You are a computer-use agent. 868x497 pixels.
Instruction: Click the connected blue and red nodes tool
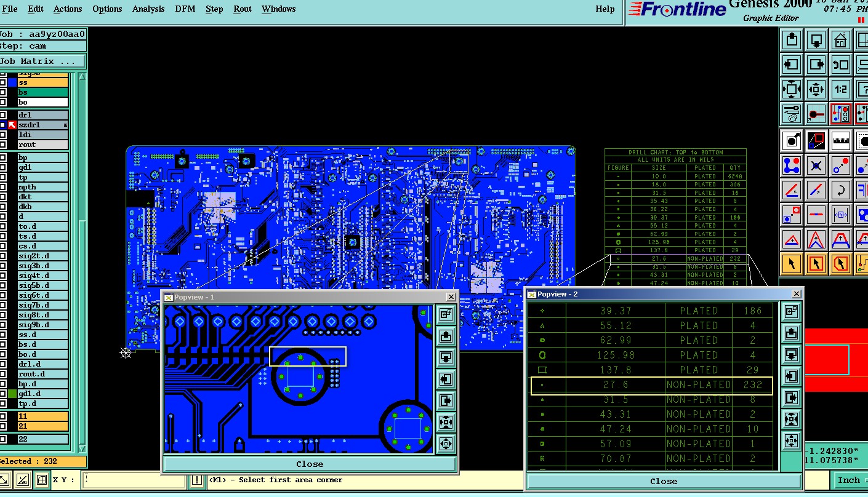(792, 165)
